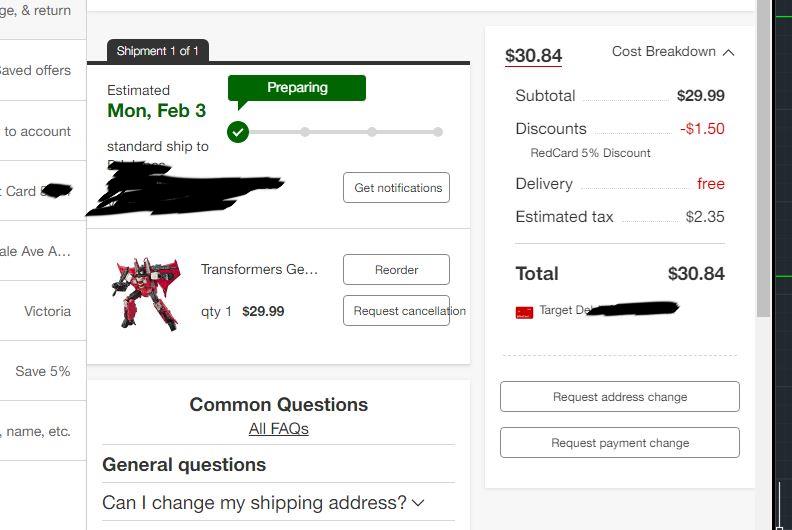Click the green checkmark progress step
Screen dimensions: 792x530
(238, 132)
